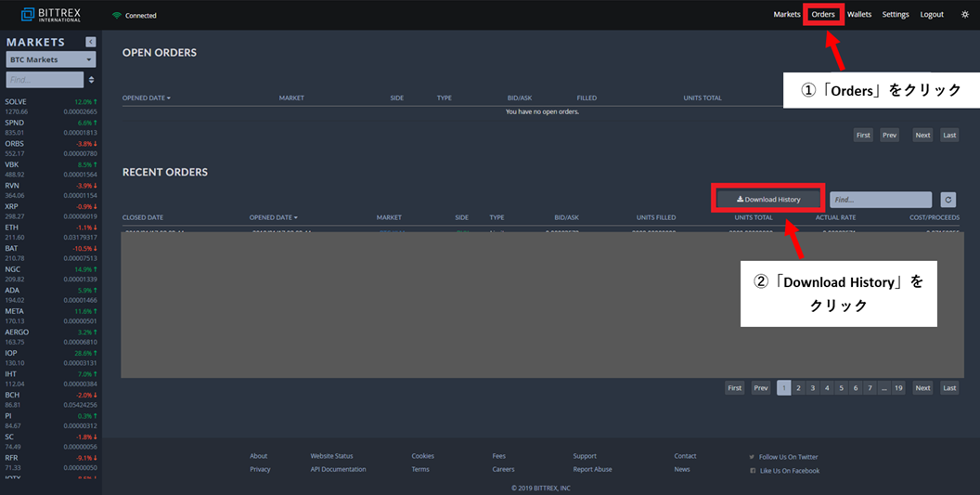Click the Recent Orders Find field
The width and height of the screenshot is (980, 495).
pyautogui.click(x=881, y=200)
